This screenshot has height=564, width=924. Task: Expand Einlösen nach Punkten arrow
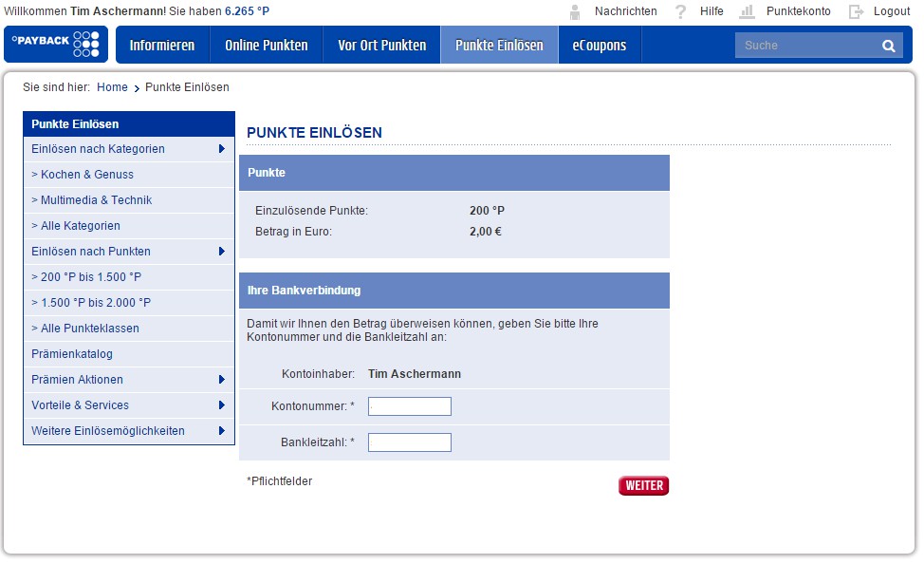click(x=221, y=252)
